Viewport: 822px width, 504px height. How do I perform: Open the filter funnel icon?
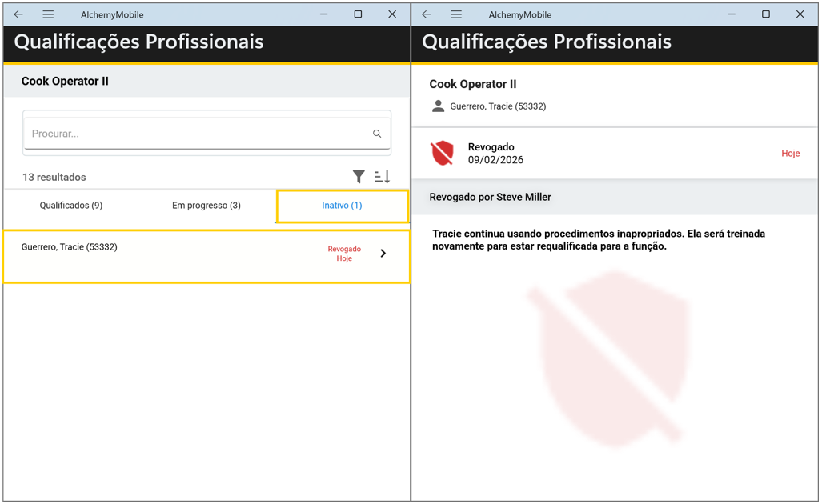359,177
